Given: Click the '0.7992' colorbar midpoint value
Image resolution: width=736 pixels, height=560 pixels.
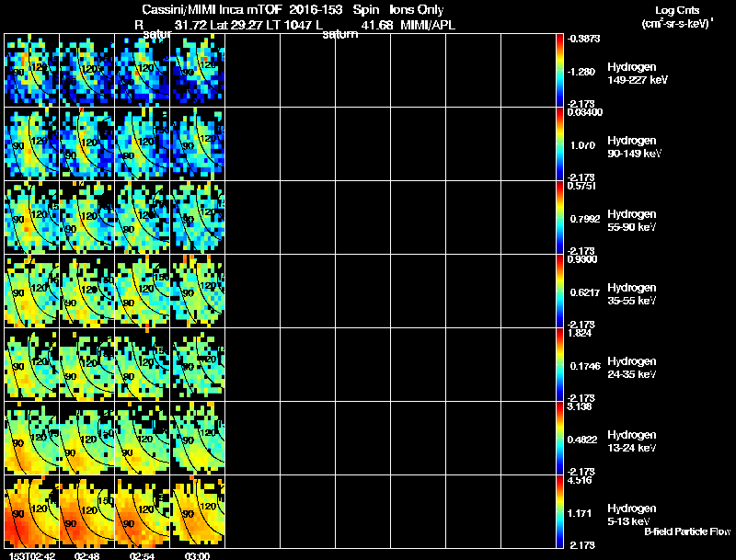Looking at the screenshot, I should pyautogui.click(x=585, y=219).
